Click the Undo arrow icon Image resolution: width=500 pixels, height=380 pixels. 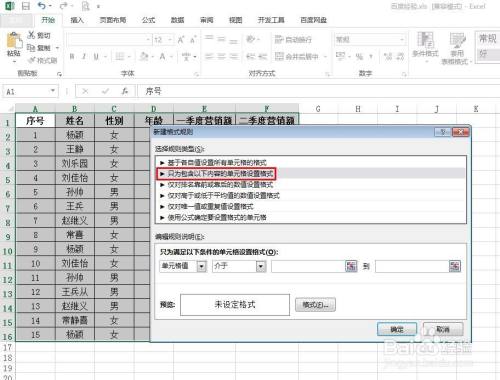[x=41, y=6]
